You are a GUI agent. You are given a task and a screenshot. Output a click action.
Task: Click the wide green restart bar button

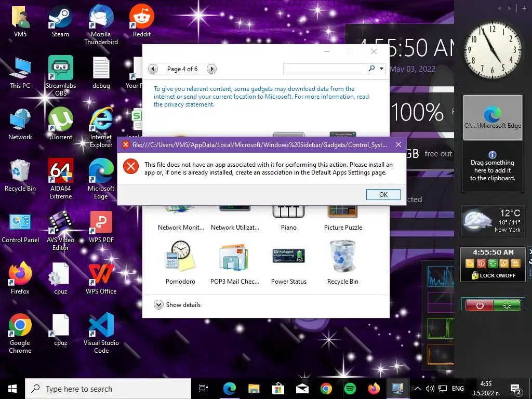pos(507,305)
